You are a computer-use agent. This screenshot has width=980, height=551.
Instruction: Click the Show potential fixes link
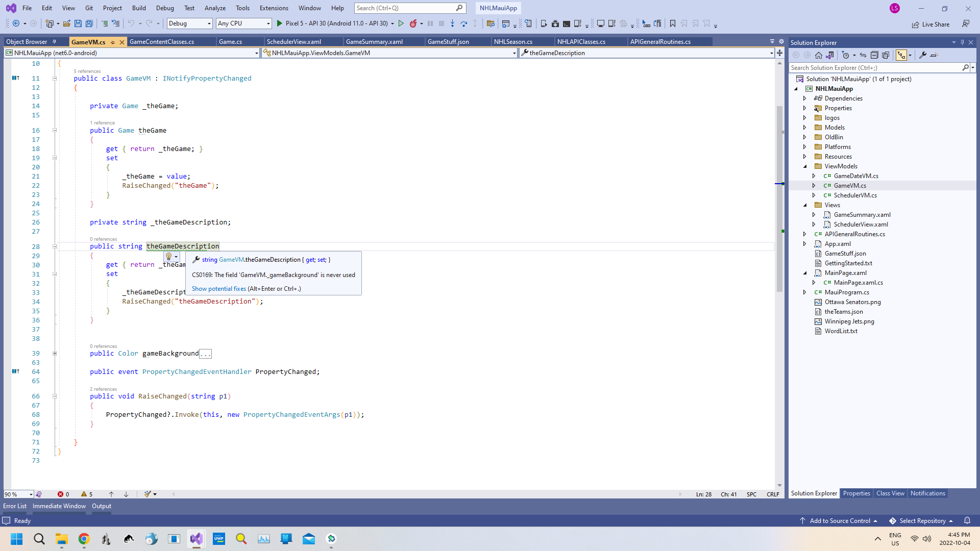tap(218, 288)
